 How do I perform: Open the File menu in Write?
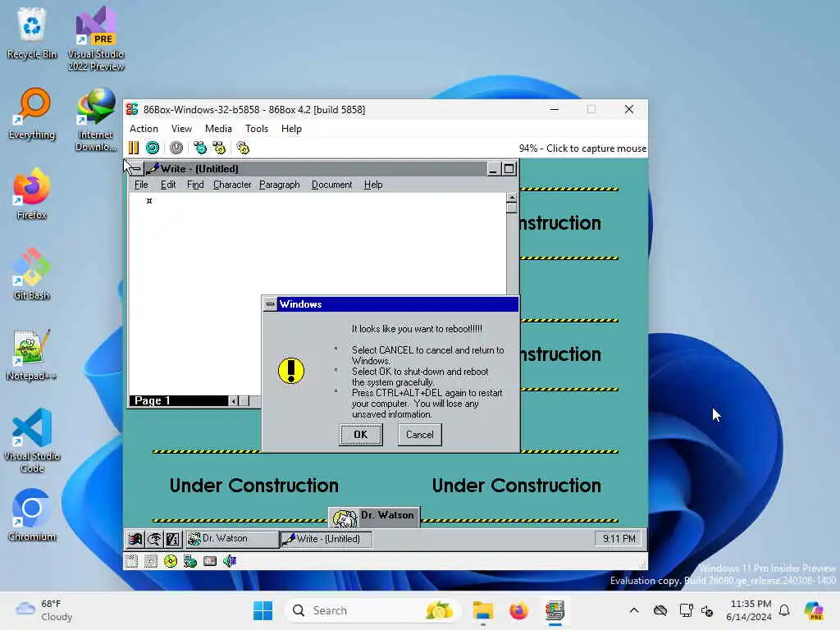tap(141, 185)
